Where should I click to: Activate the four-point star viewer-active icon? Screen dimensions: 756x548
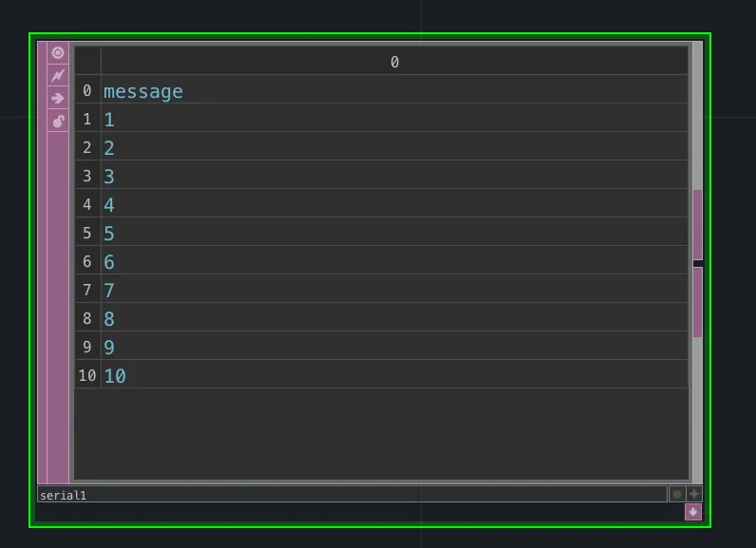(694, 494)
